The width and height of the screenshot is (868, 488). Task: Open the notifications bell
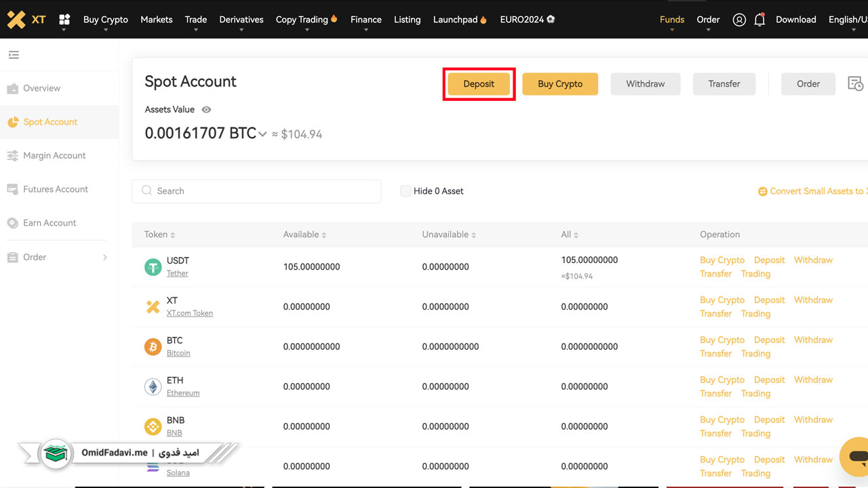click(759, 20)
